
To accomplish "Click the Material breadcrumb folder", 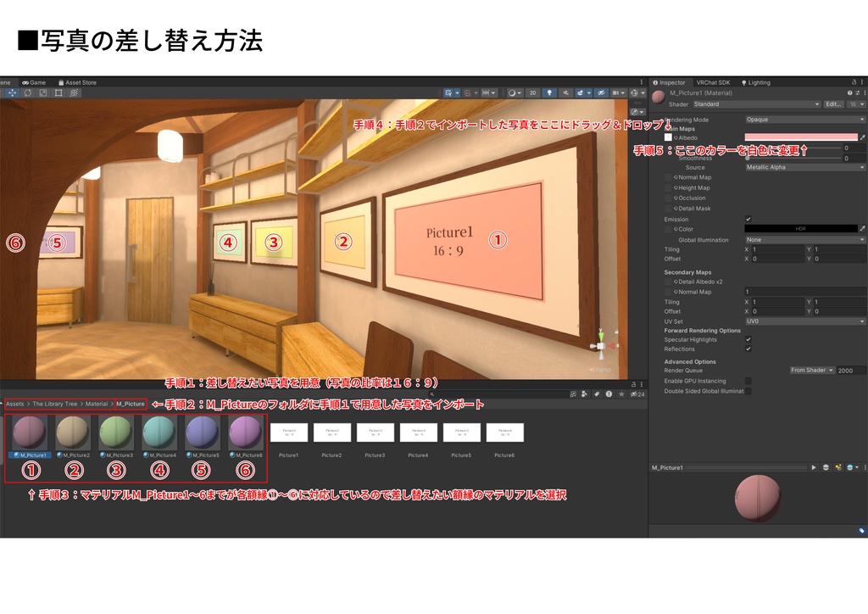I will point(97,404).
